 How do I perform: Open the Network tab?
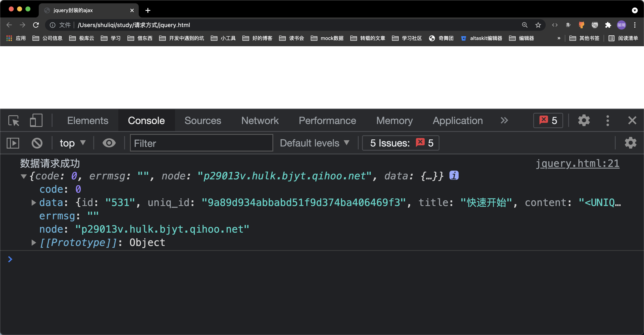point(260,121)
